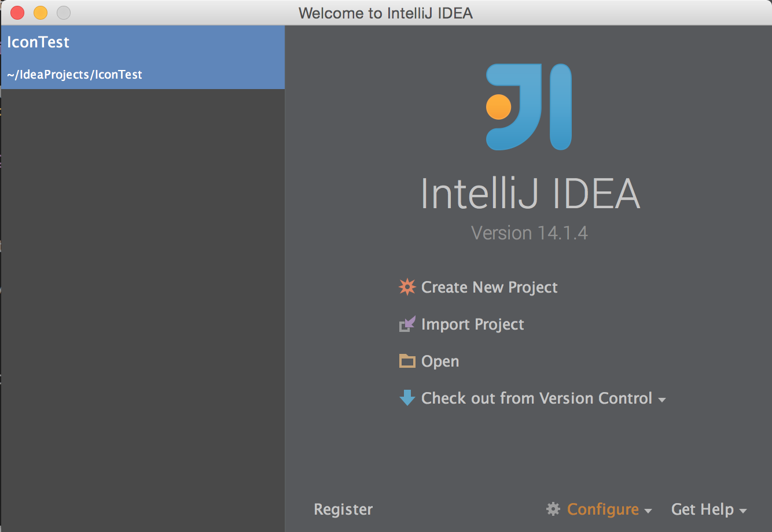Click the gear icon next to Configure
This screenshot has width=772, height=532.
tap(553, 509)
